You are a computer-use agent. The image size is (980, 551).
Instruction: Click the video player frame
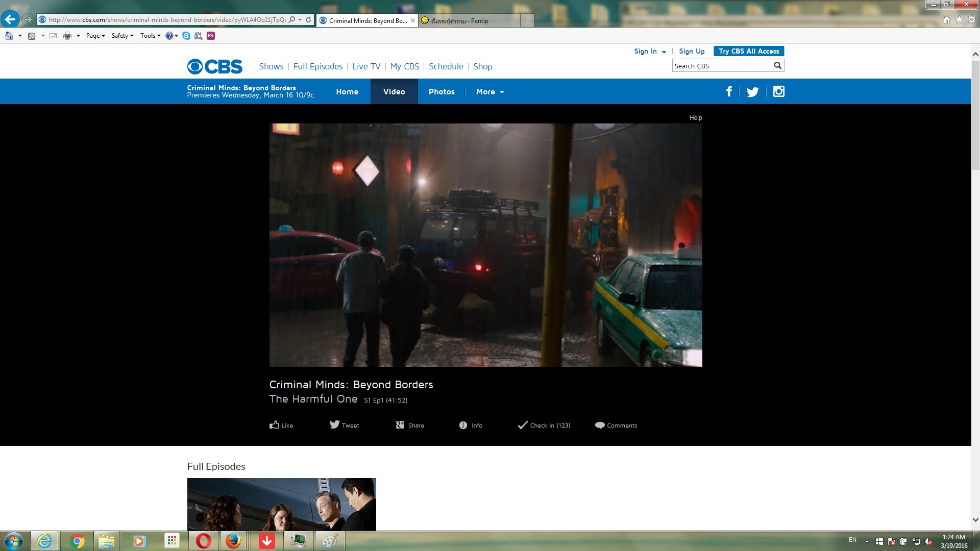click(x=486, y=245)
